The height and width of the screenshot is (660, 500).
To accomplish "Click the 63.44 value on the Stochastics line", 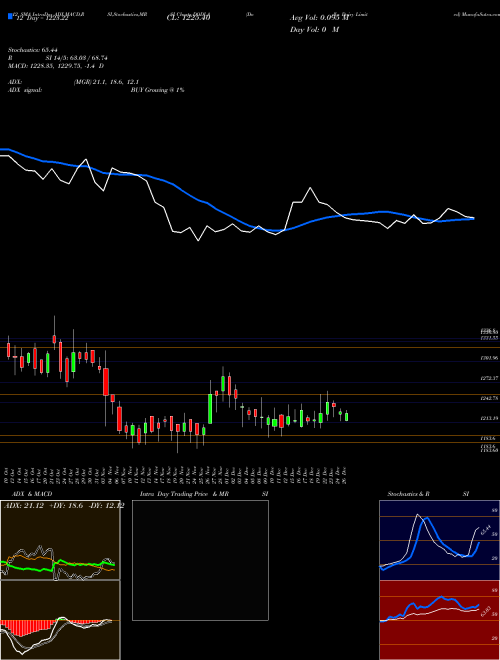I will [485, 529].
